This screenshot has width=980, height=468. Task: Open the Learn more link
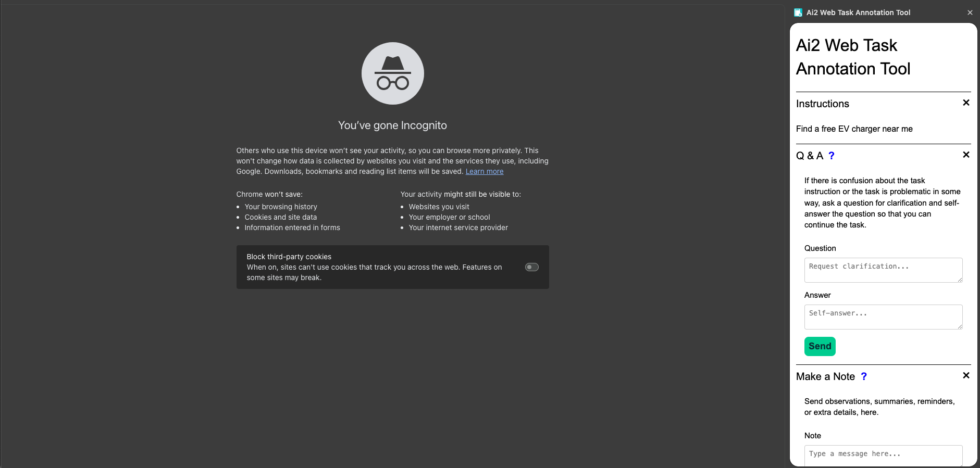pyautogui.click(x=484, y=171)
